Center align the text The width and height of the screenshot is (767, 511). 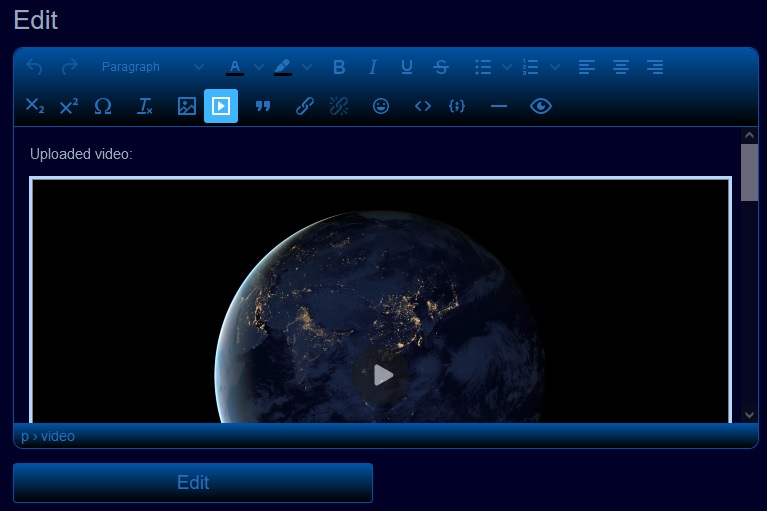[x=621, y=67]
